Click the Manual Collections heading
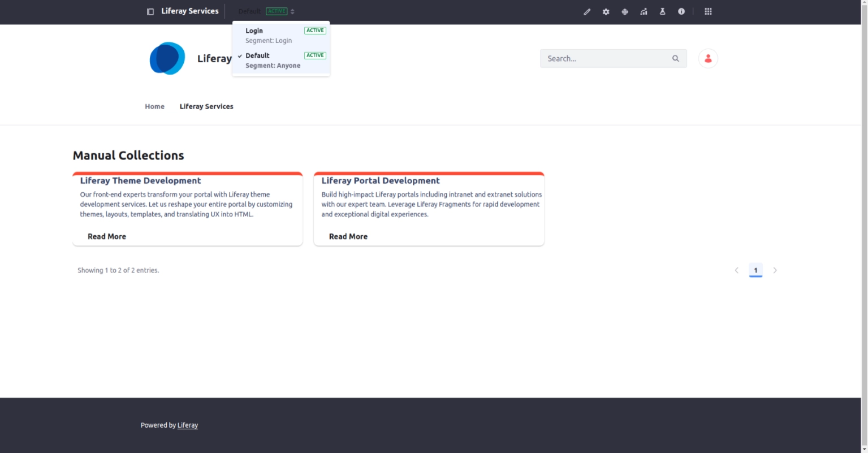 click(128, 156)
